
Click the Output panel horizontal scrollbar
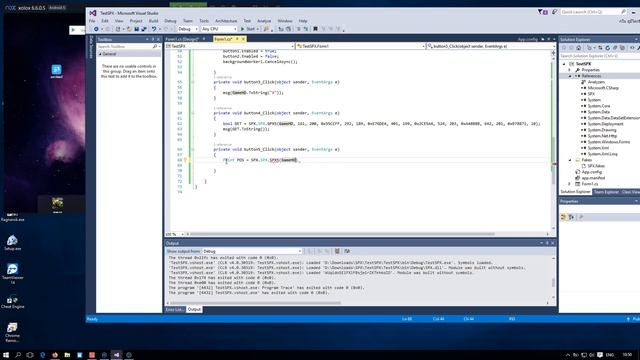point(256,303)
